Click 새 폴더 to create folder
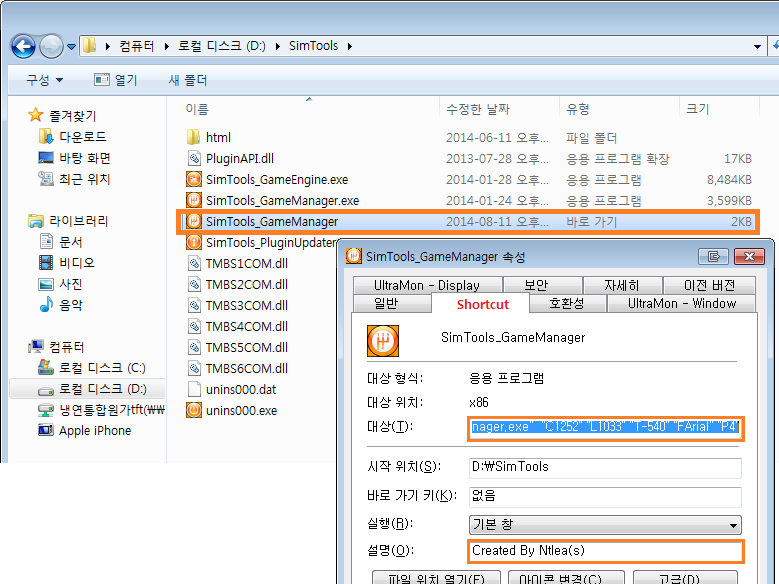The height and width of the screenshot is (584, 779). click(x=188, y=80)
